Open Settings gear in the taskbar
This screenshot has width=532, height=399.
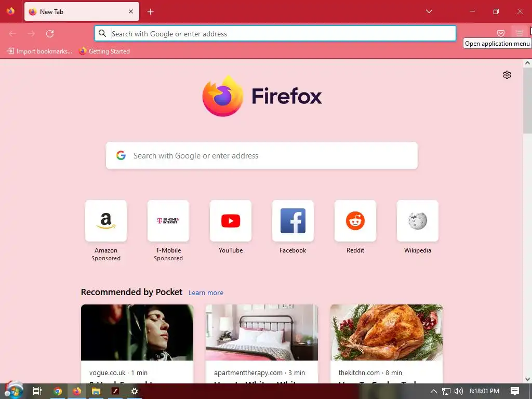[x=135, y=391]
